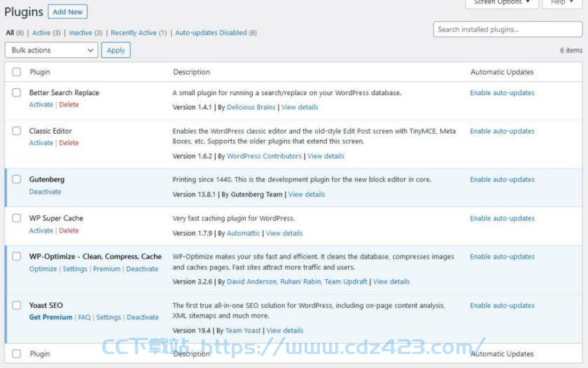Deactivate the WP-Optimize plugin
588x368 pixels.
coord(142,269)
